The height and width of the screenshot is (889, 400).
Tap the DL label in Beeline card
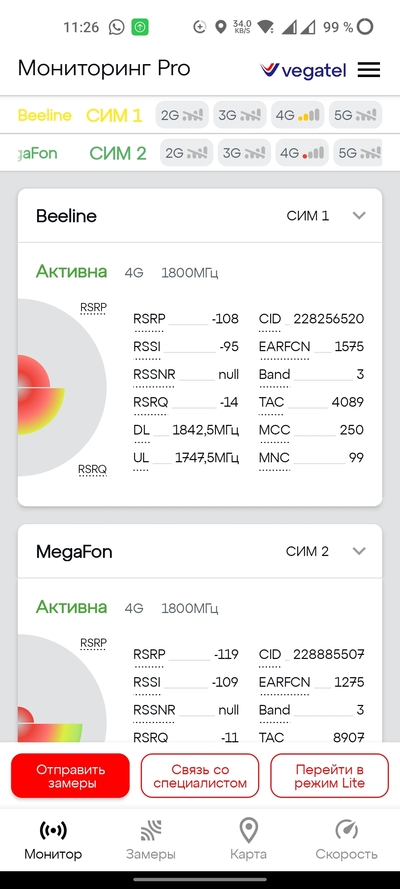pos(142,430)
